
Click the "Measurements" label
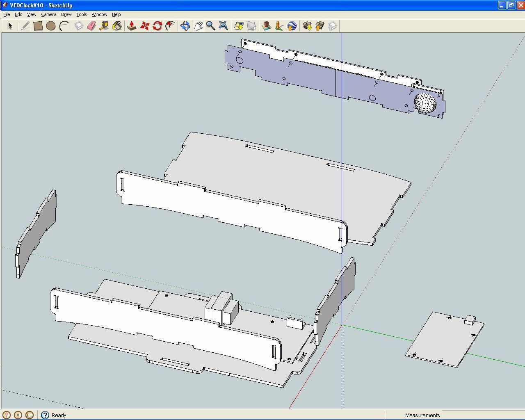(422, 415)
